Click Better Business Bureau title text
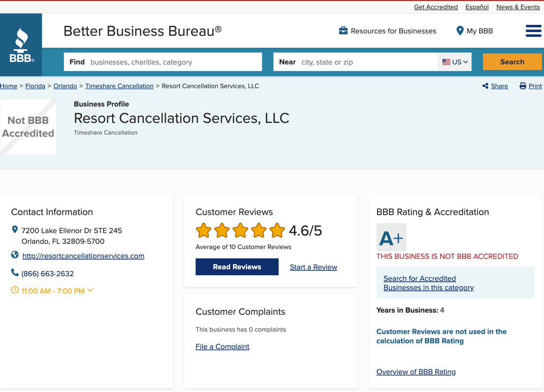The image size is (544, 392). tap(143, 31)
